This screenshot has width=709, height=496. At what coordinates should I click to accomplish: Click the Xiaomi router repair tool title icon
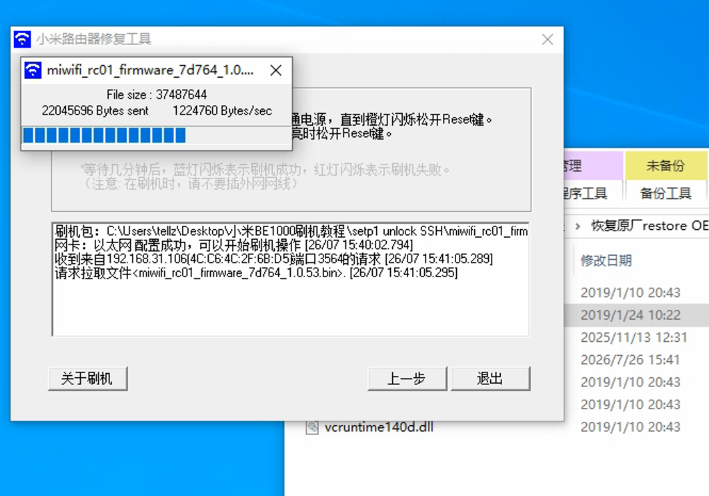tap(22, 39)
